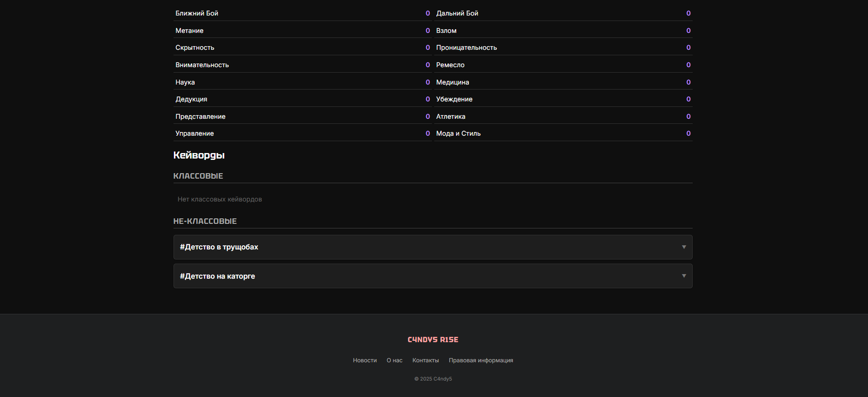Click the НЕ-КЛАССОВЫЕ subsection heading

click(x=205, y=221)
